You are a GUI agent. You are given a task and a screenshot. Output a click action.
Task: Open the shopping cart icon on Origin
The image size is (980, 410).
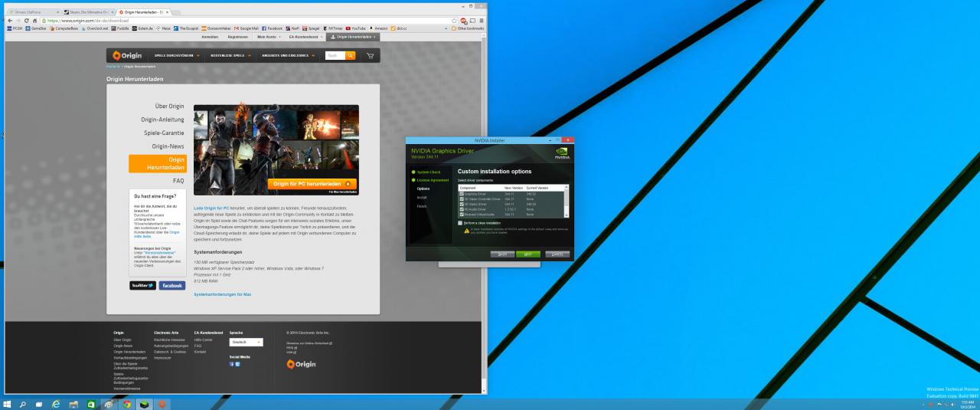[371, 55]
